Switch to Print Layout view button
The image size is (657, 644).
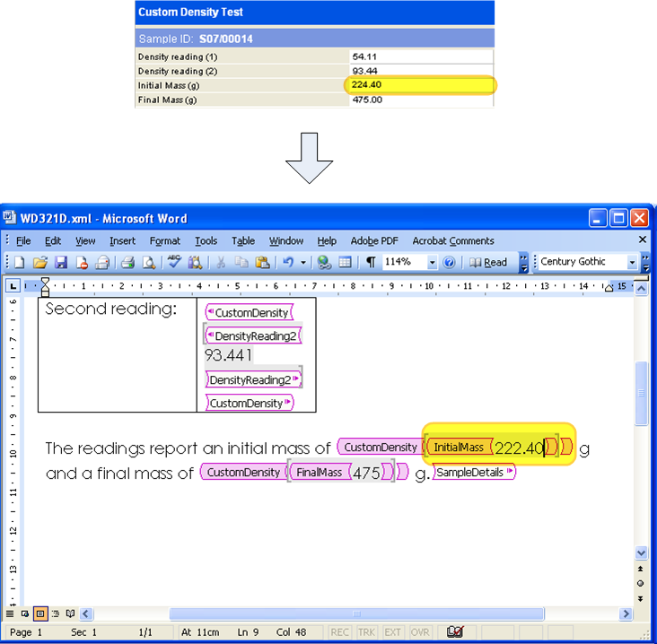pos(40,614)
